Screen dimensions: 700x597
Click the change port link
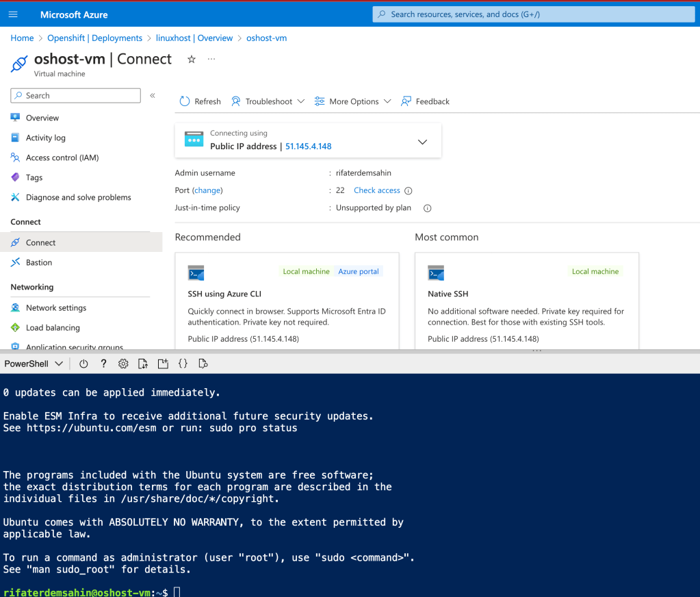coord(207,190)
